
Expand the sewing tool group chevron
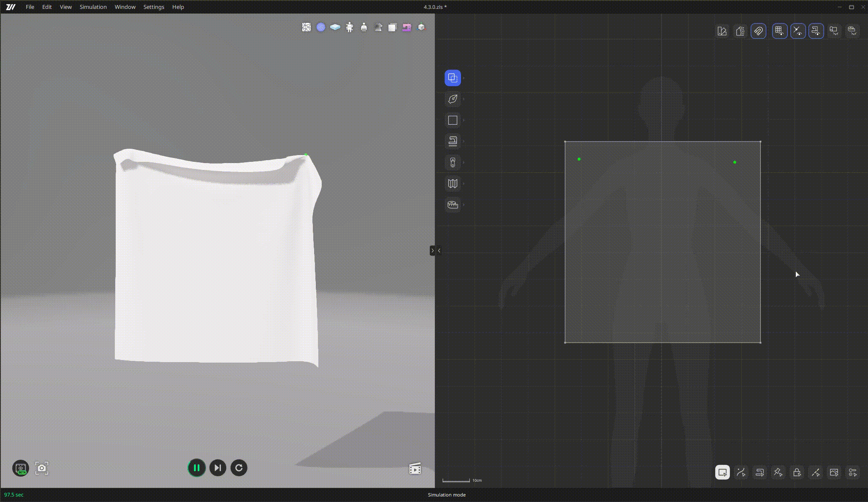tap(463, 141)
